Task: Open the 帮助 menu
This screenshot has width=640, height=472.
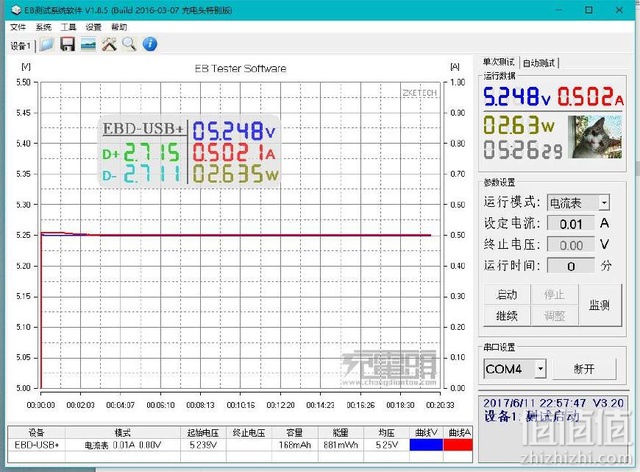Action: point(119,27)
